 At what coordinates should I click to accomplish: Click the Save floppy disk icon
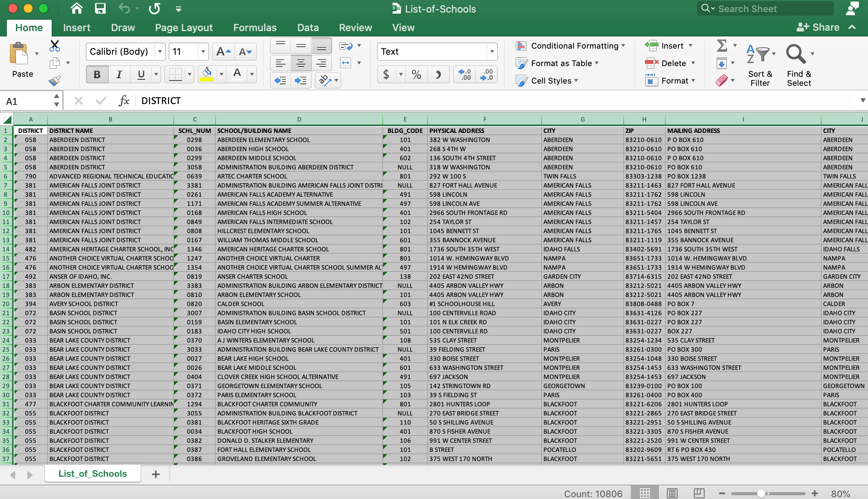point(100,8)
